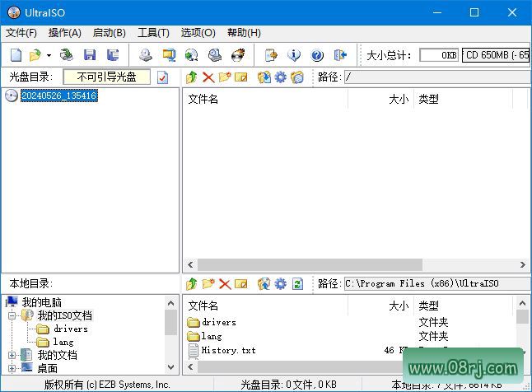
Task: Click the Up folder icon in the local toolbar
Action: coord(191,284)
